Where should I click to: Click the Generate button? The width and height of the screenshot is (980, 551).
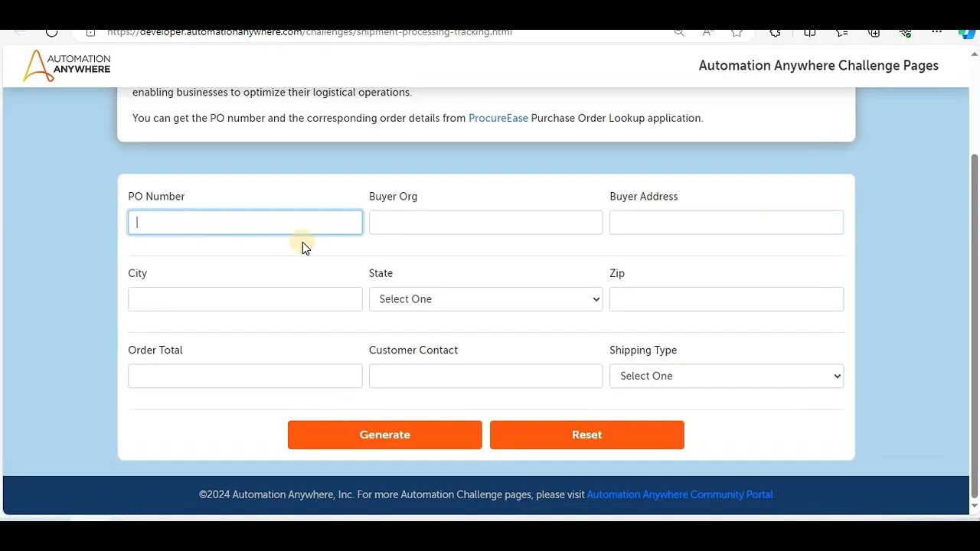coord(385,435)
